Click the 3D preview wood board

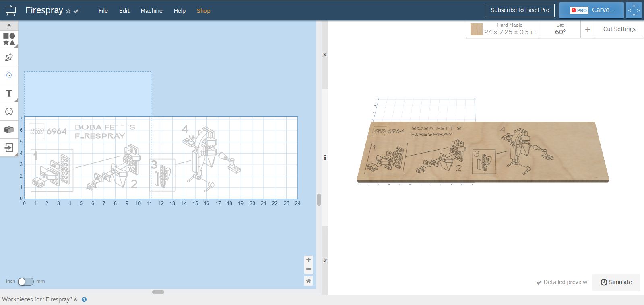coord(483,152)
